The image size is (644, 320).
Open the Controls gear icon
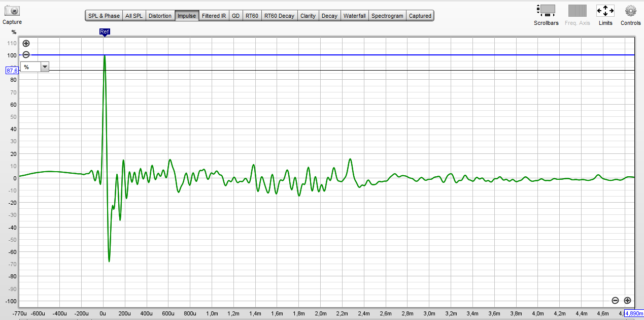coord(630,11)
